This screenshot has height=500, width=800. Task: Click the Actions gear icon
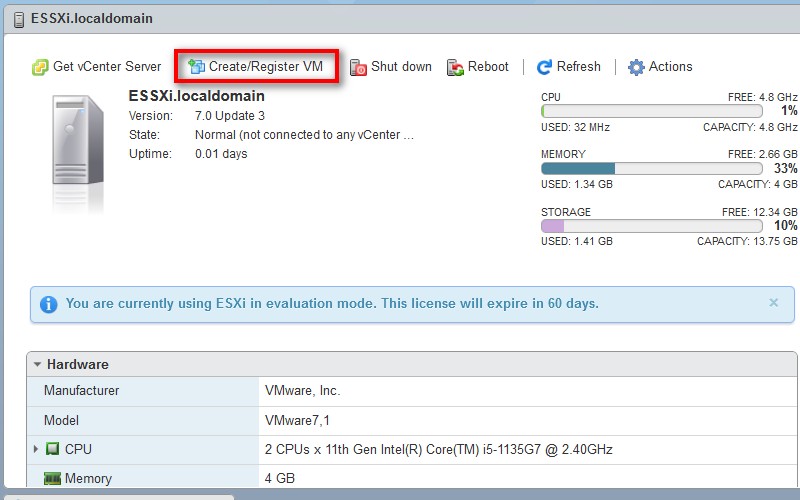(x=636, y=67)
